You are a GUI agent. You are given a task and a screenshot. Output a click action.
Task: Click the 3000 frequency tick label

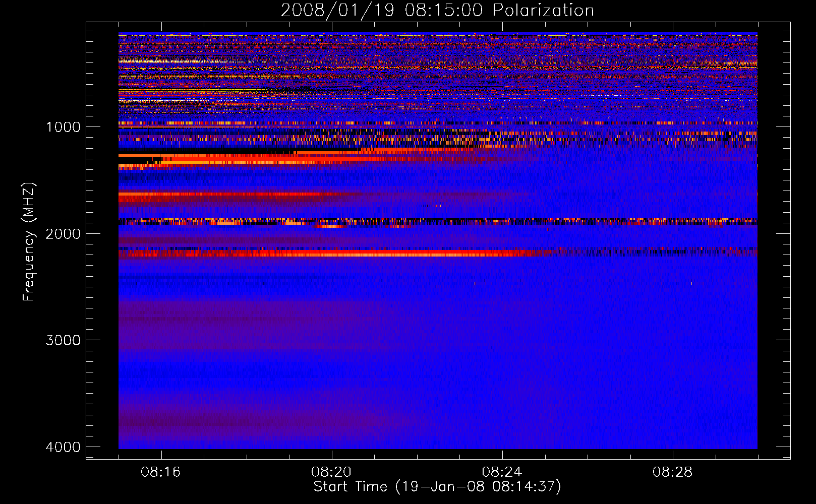coord(63,340)
